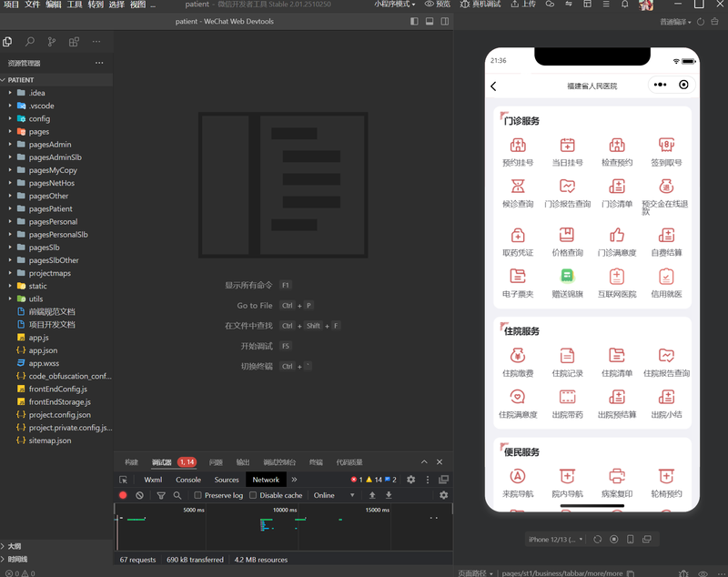Viewport: 728px width, 577px height.
Task: Open the DevTools settings gear
Action: pos(411,480)
